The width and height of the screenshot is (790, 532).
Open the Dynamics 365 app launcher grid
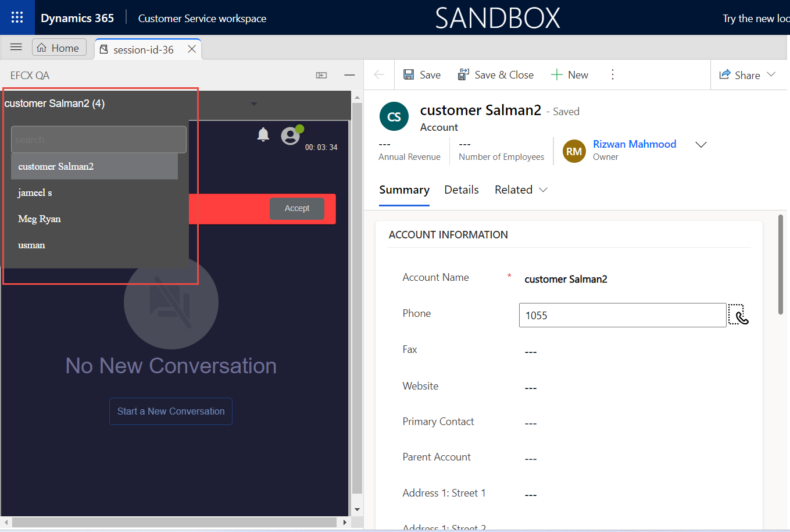pos(17,17)
